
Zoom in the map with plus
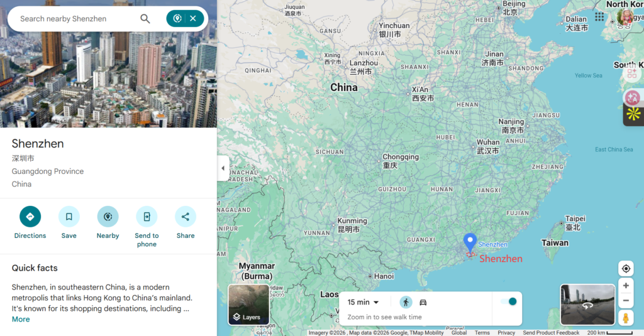pyautogui.click(x=626, y=286)
